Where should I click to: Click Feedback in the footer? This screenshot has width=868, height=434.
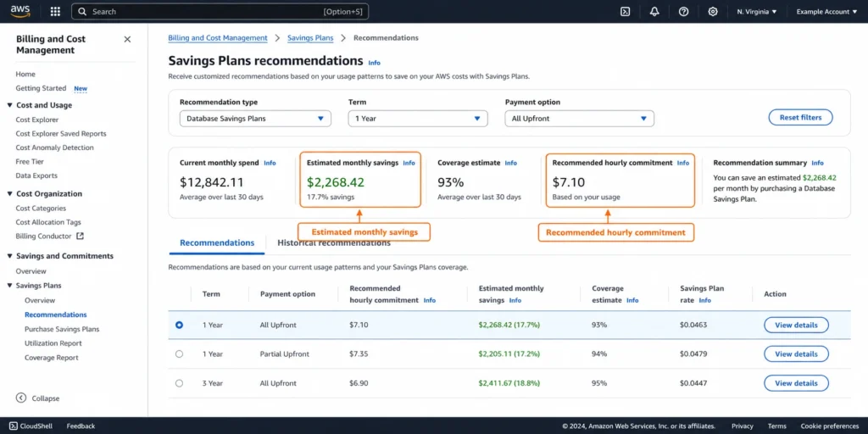81,426
